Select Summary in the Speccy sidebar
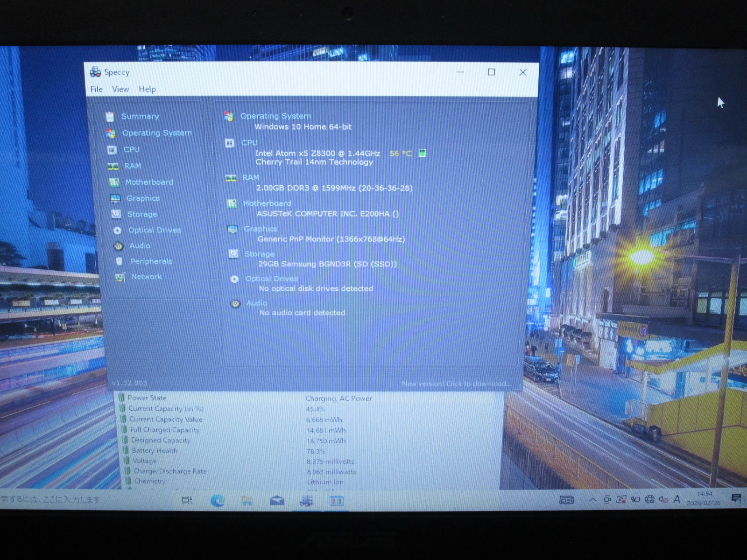Image resolution: width=747 pixels, height=560 pixels. 140,116
